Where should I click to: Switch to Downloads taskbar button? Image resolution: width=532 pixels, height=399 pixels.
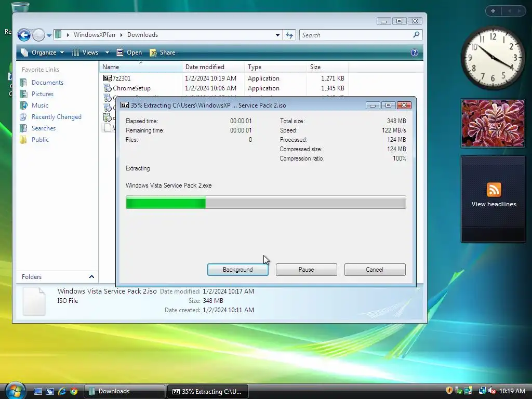pyautogui.click(x=125, y=392)
